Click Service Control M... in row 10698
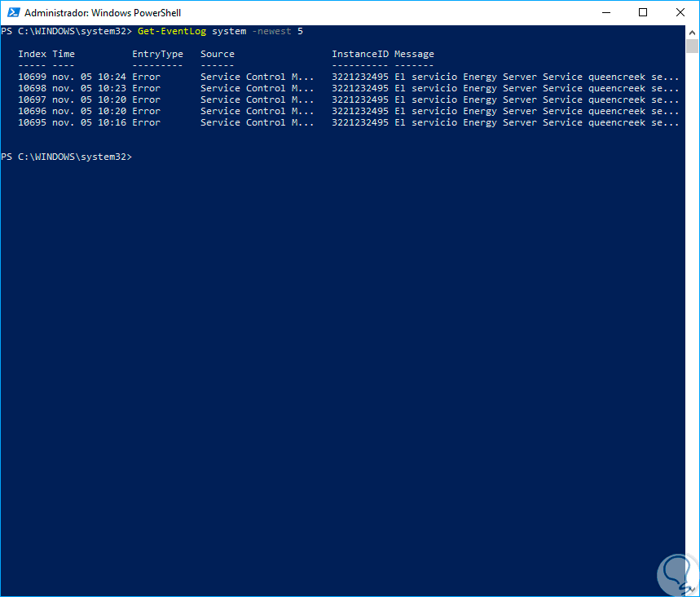This screenshot has width=700, height=597. tap(258, 88)
